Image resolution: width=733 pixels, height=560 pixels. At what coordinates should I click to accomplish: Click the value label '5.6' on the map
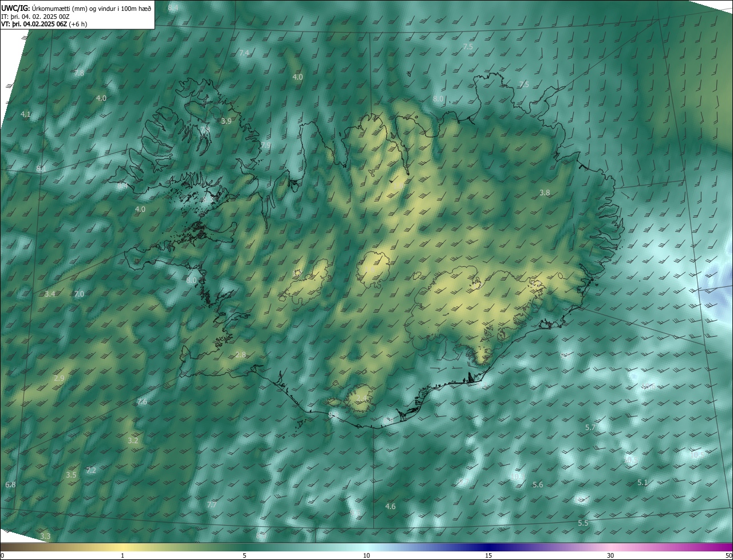[538, 485]
